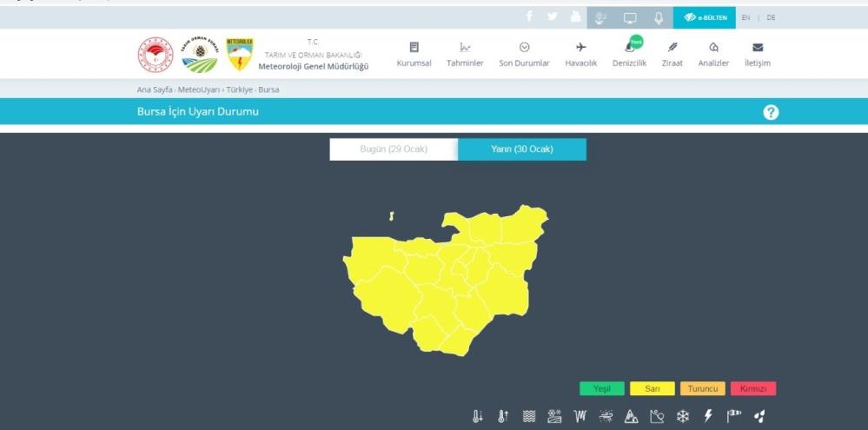
Task: Click the snowflake warning icon
Action: click(683, 417)
